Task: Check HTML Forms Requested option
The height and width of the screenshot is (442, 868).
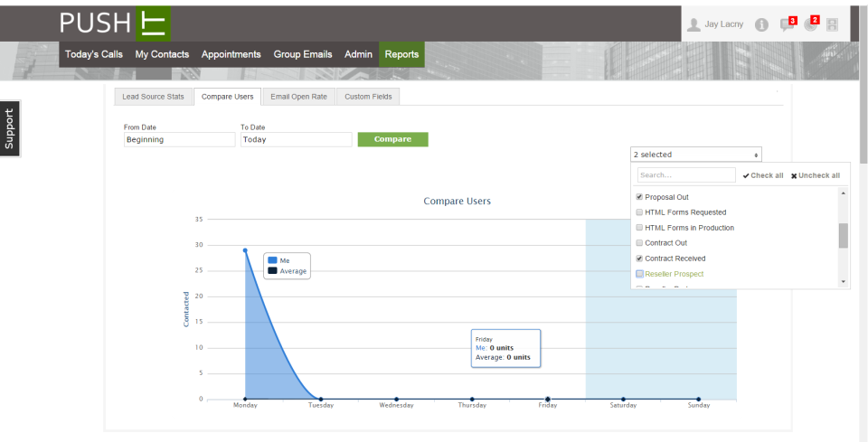Action: click(x=639, y=212)
